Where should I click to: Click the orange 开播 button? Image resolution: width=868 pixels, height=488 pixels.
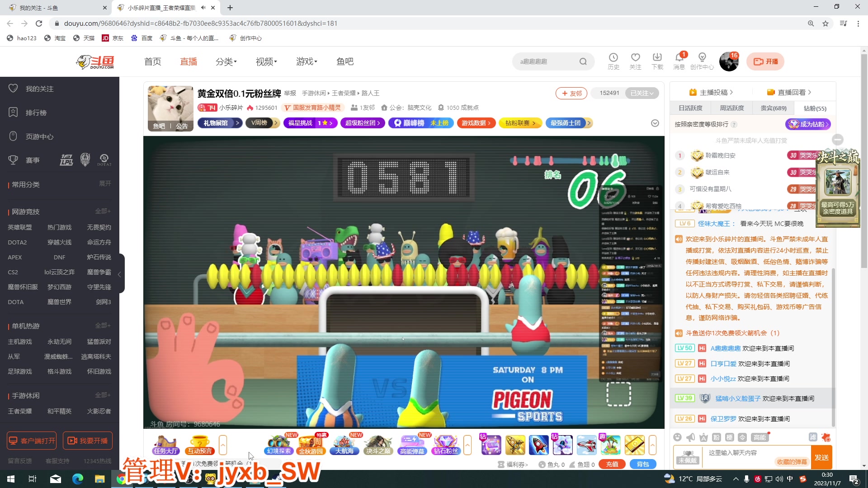tap(765, 61)
